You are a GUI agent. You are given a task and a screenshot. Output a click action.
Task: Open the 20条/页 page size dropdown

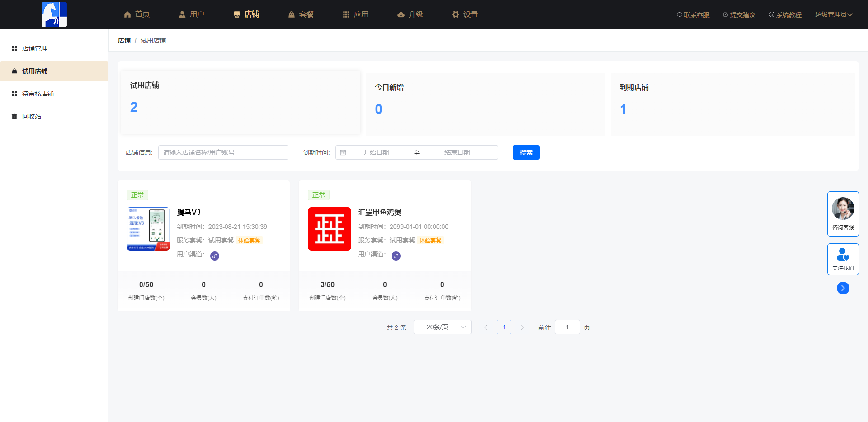click(x=443, y=327)
